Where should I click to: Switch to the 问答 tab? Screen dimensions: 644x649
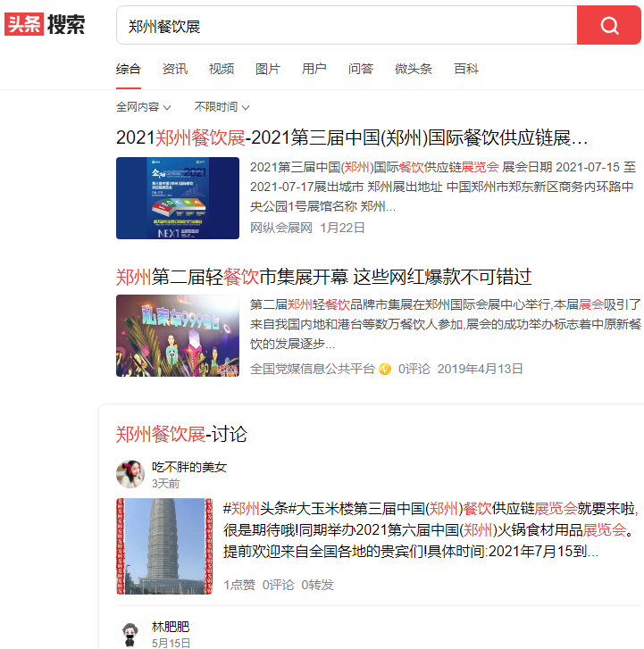click(361, 69)
